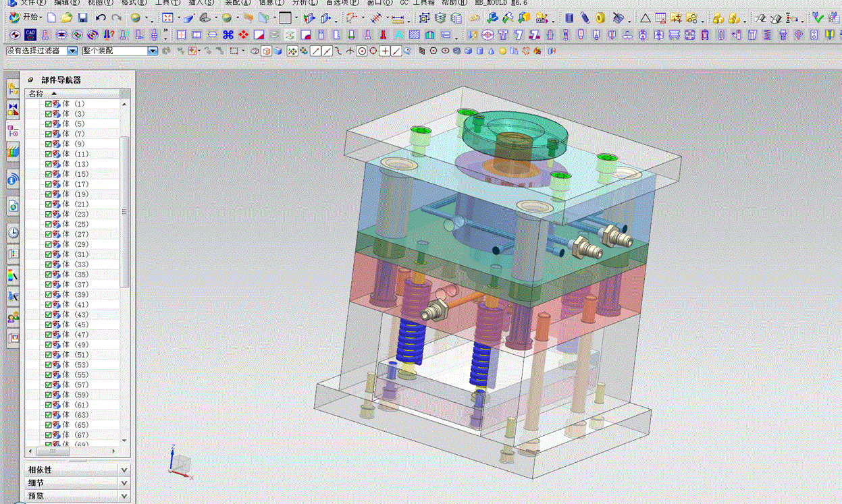Click the cyan letter A text icon
The width and height of the screenshot is (842, 504).
[399, 34]
